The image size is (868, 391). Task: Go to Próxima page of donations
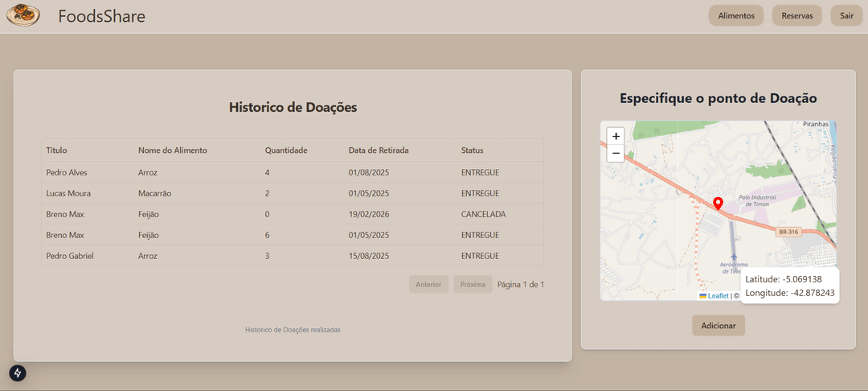coord(472,284)
